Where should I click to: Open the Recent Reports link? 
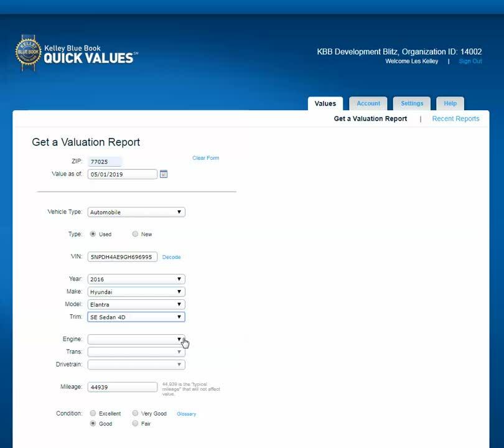point(455,119)
